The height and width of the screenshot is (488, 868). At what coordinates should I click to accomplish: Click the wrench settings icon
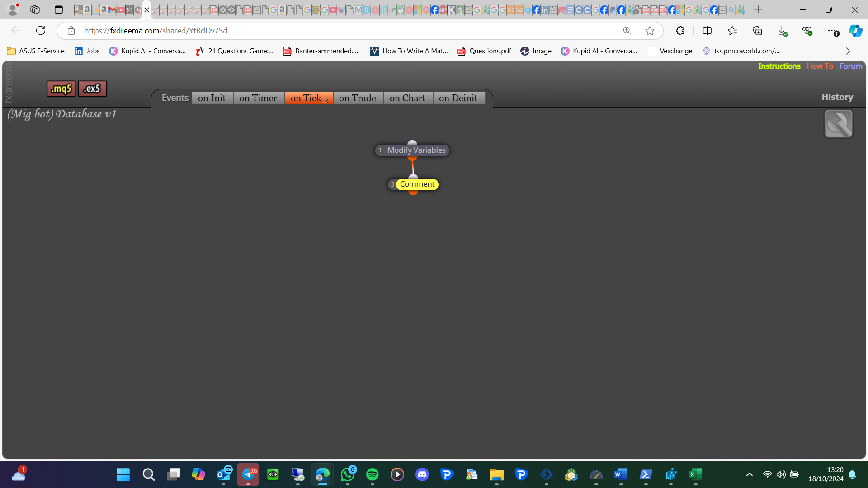839,124
